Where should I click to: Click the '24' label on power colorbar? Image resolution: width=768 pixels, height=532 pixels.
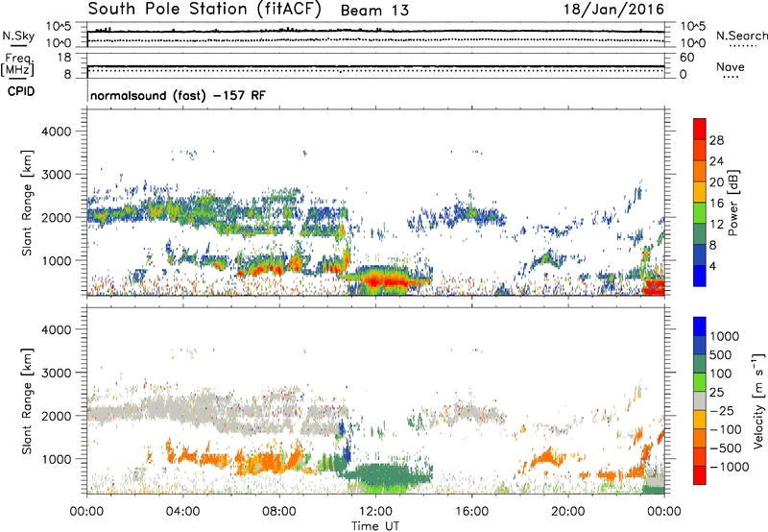[x=716, y=161]
